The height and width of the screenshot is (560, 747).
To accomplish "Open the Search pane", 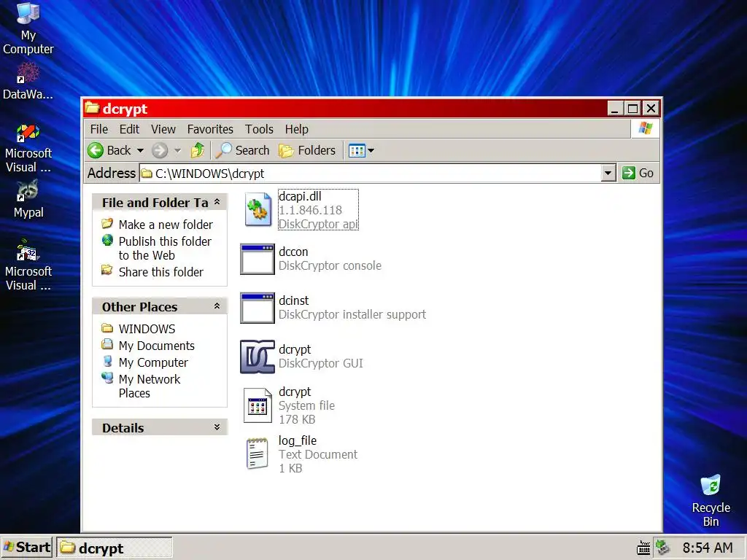I will click(242, 150).
